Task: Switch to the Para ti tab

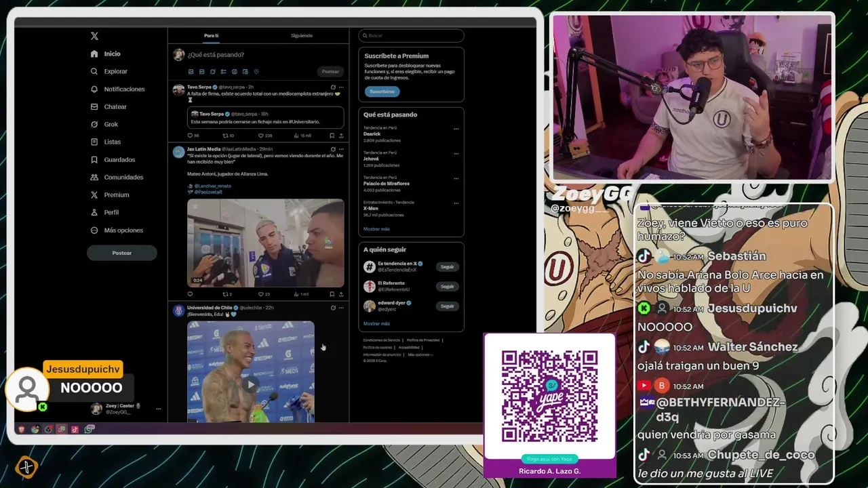Action: coord(212,35)
